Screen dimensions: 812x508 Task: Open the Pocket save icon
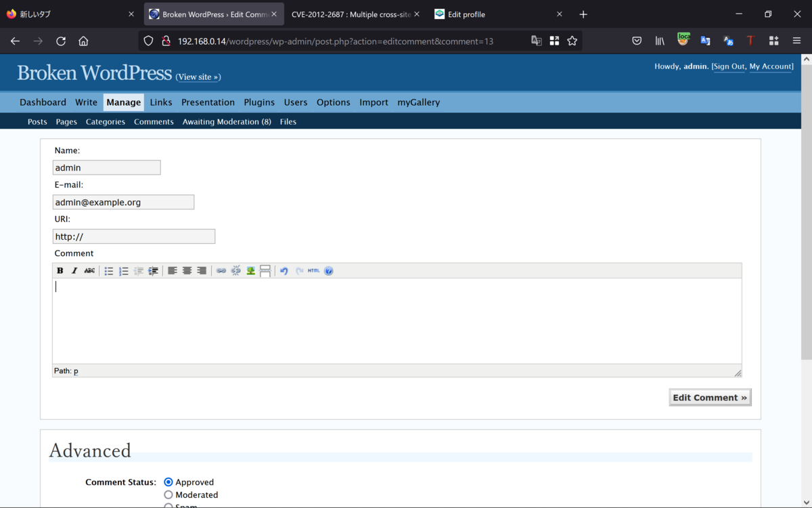click(637, 41)
